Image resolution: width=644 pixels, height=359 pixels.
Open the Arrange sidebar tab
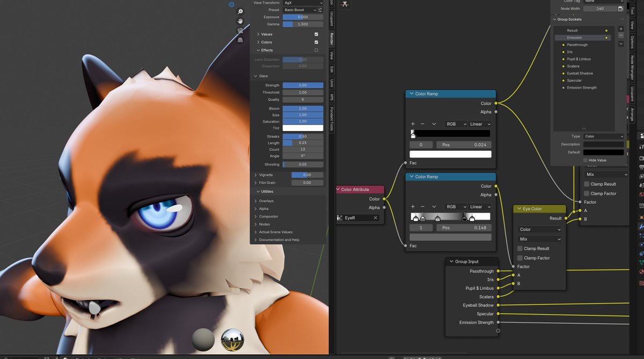point(632,114)
